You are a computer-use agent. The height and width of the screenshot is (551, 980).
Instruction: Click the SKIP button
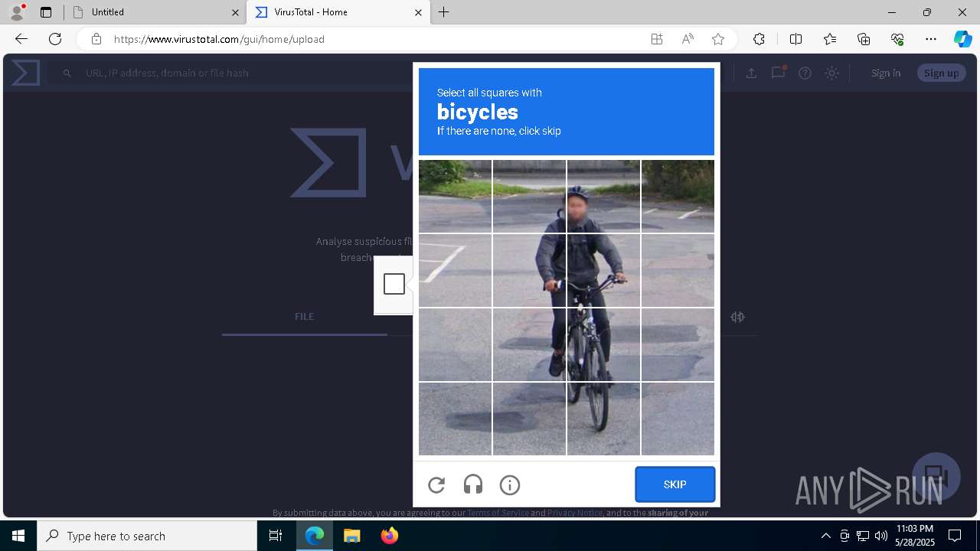675,484
